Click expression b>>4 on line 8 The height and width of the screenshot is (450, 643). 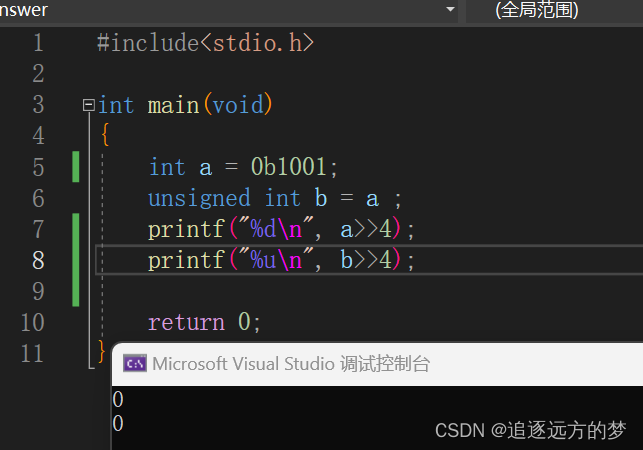(x=366, y=260)
